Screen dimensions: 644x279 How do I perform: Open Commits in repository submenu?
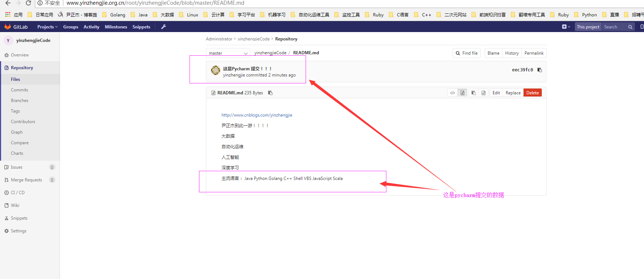[30, 90]
